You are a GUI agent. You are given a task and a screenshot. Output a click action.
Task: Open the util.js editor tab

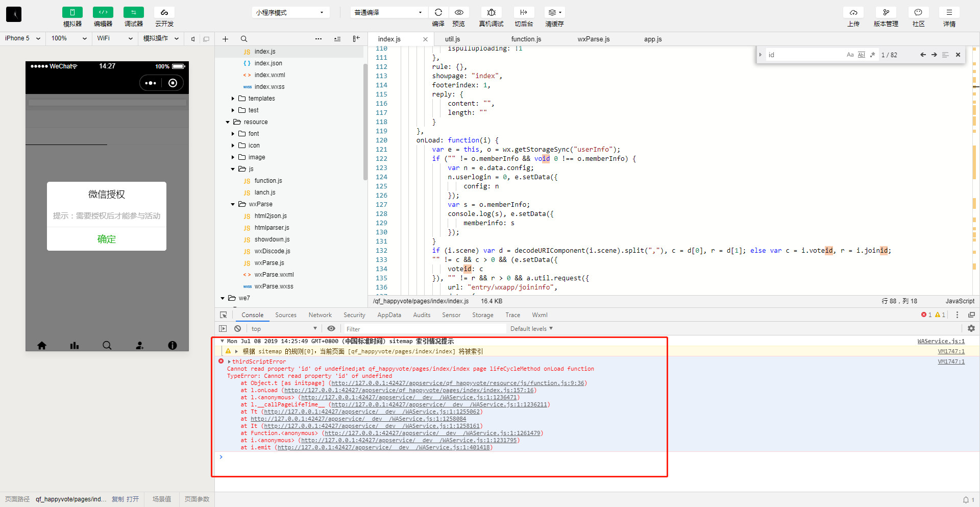click(x=452, y=39)
